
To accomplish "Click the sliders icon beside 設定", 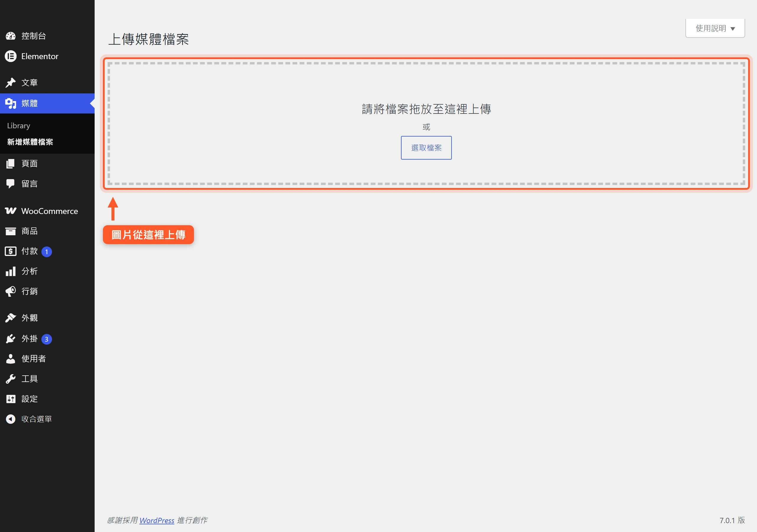I will 11,399.
